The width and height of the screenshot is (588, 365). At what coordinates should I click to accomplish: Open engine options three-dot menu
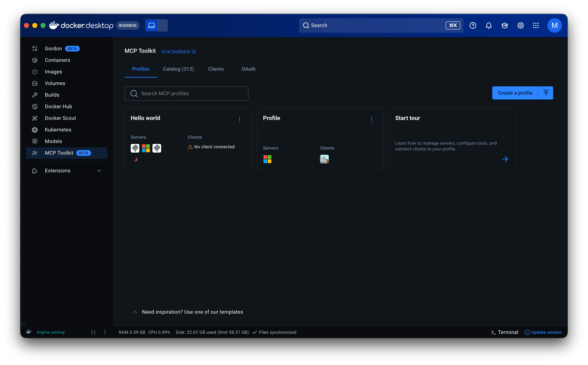coord(105,332)
